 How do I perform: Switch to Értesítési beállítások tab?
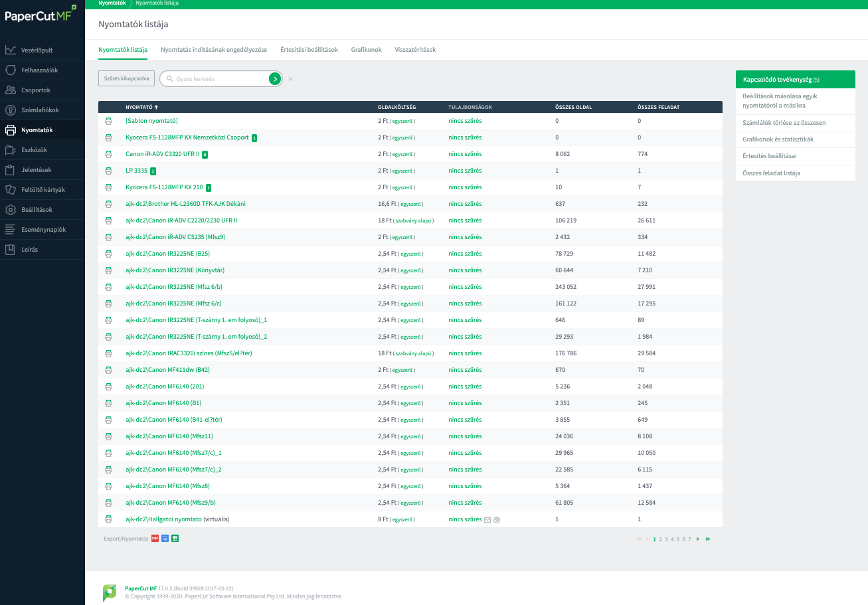(x=309, y=50)
